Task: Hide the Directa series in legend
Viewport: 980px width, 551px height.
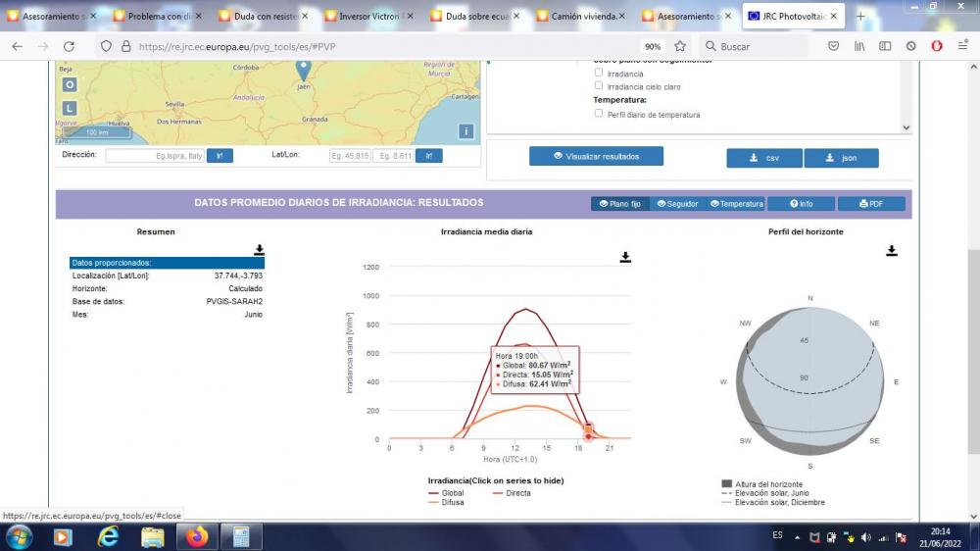Action: pos(512,493)
